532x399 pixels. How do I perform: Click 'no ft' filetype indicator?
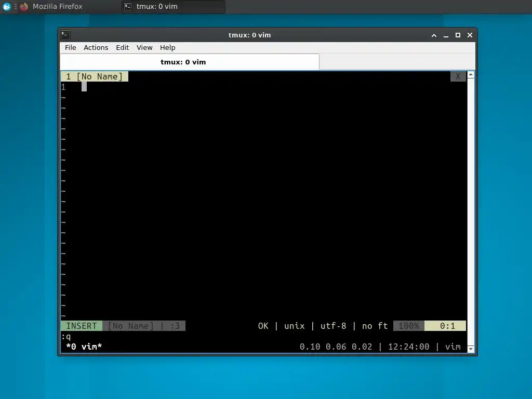375,326
